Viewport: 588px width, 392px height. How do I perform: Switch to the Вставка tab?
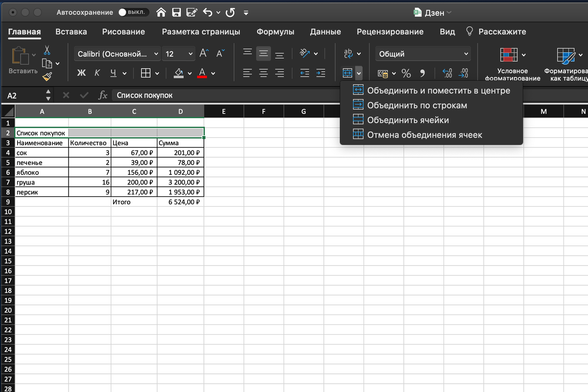pos(71,31)
